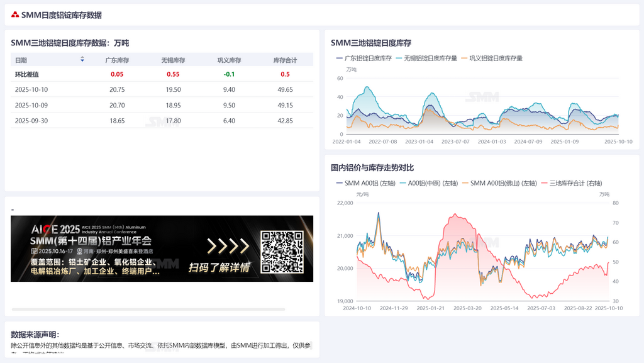Screen dimensions: 644x363
Task: Click the 20.75 Guangdong inventory cell
Action: [x=117, y=89]
